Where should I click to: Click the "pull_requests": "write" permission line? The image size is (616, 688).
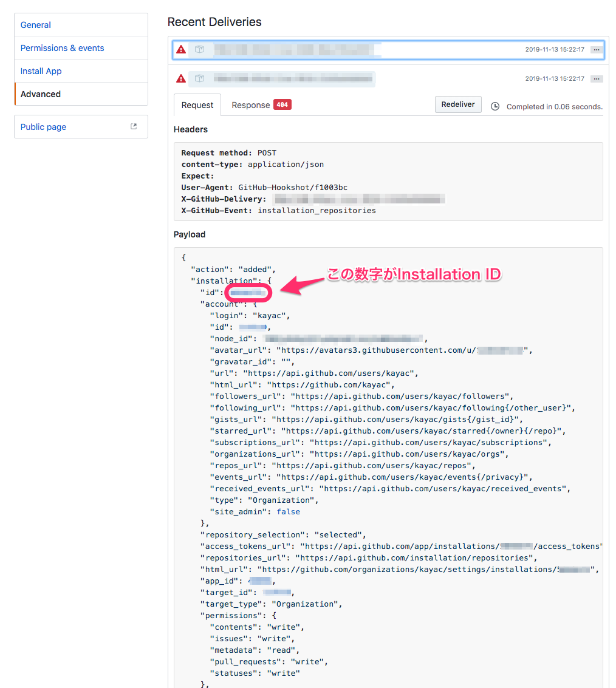(x=269, y=662)
